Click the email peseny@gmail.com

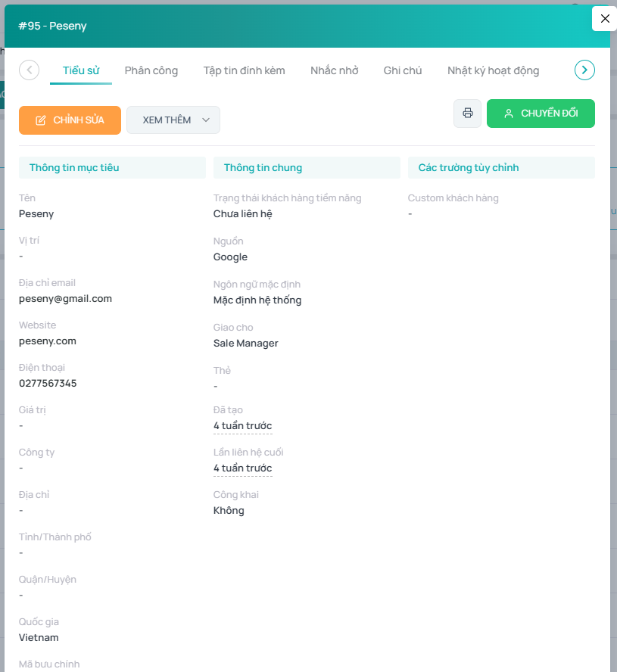65,299
